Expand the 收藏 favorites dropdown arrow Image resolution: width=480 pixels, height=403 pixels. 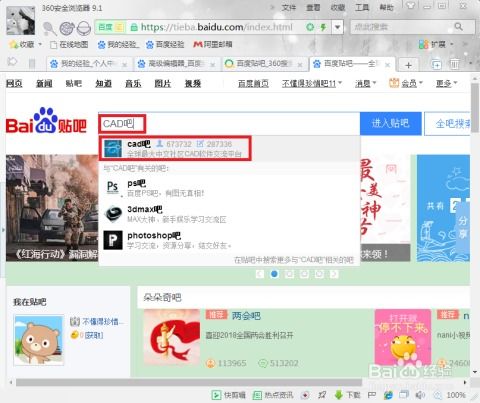click(x=40, y=44)
